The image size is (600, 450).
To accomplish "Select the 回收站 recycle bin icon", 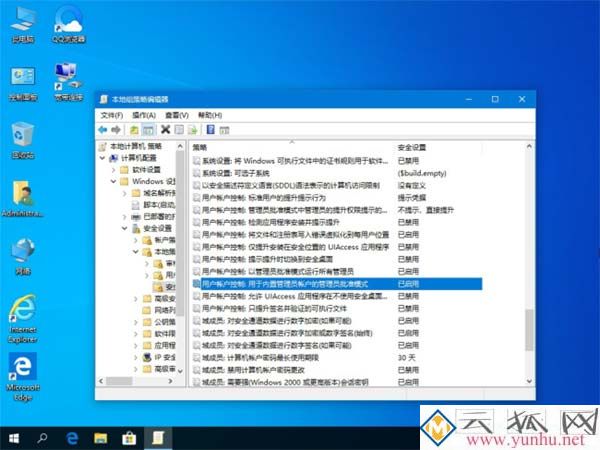I will (x=23, y=140).
